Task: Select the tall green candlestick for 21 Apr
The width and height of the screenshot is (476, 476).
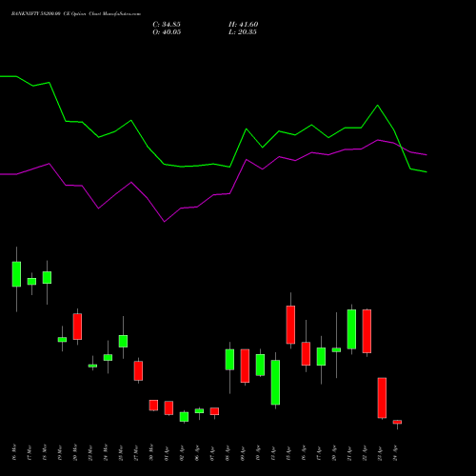Action: [x=351, y=329]
